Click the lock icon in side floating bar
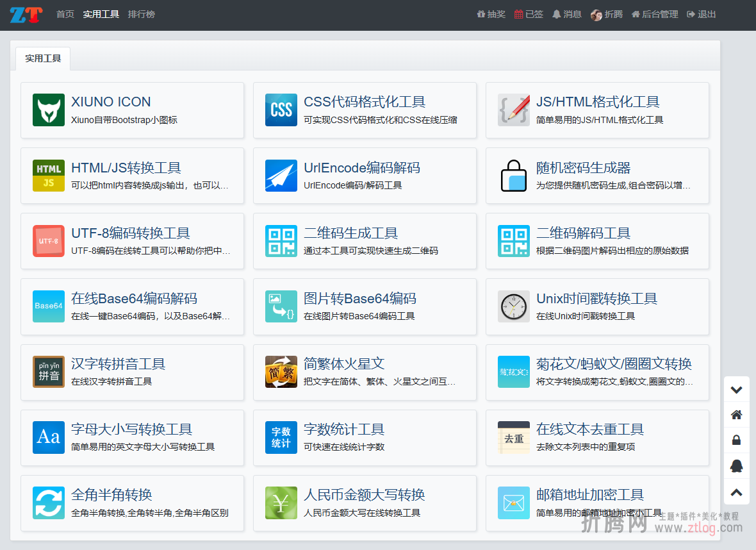The image size is (756, 550). 736,440
